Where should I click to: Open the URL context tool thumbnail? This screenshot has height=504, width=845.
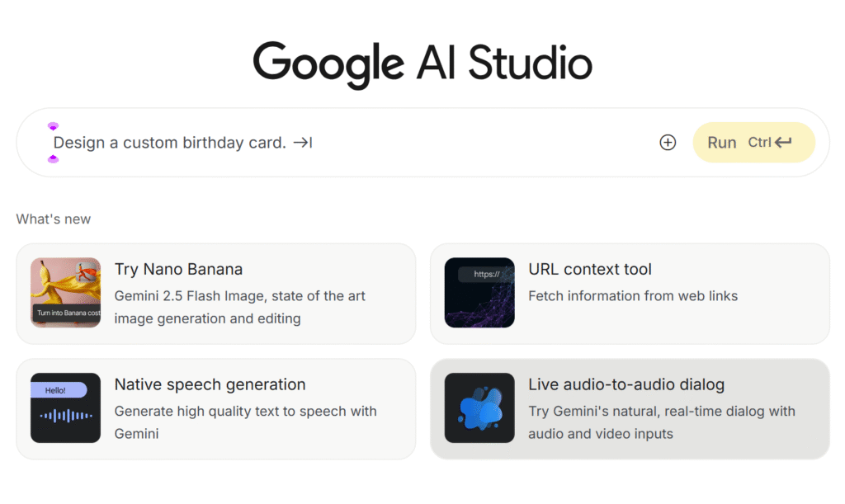[479, 292]
